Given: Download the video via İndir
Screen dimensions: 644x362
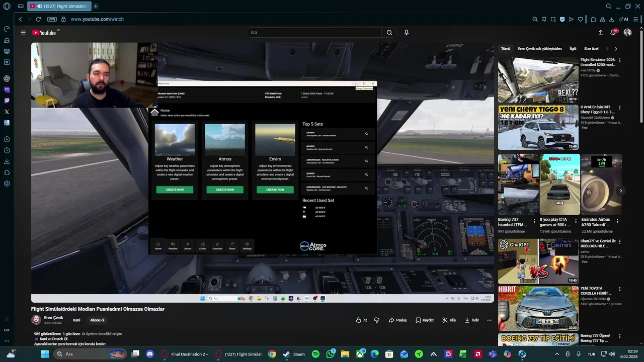Looking at the screenshot, I should (x=471, y=320).
